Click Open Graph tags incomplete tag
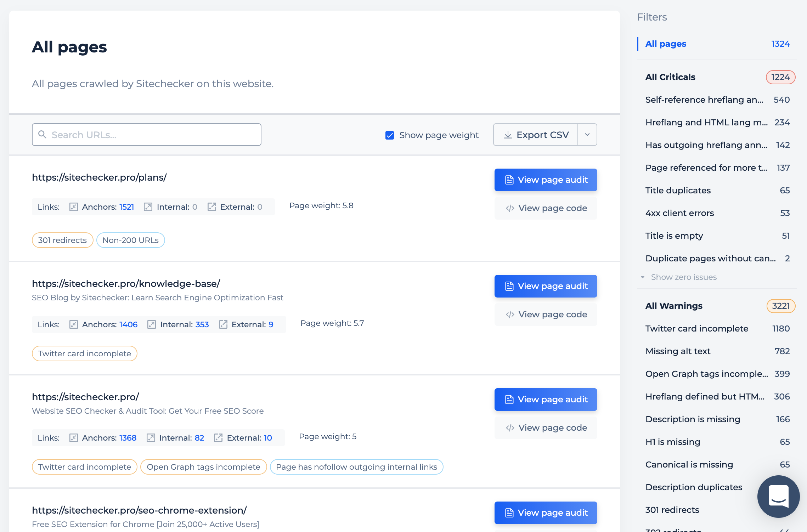Viewport: 807px width, 532px height. point(203,467)
